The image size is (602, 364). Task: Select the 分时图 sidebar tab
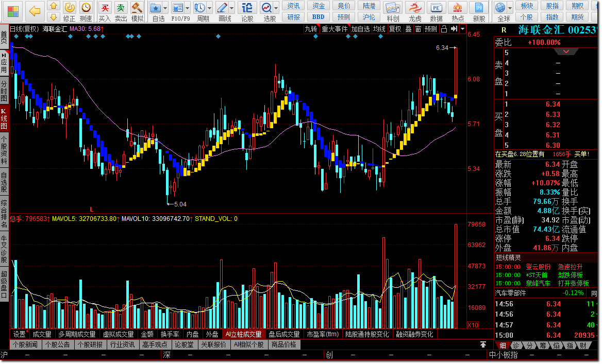[x=4, y=90]
